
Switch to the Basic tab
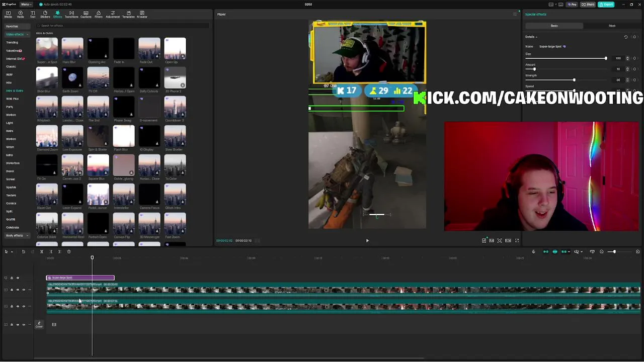[554, 26]
